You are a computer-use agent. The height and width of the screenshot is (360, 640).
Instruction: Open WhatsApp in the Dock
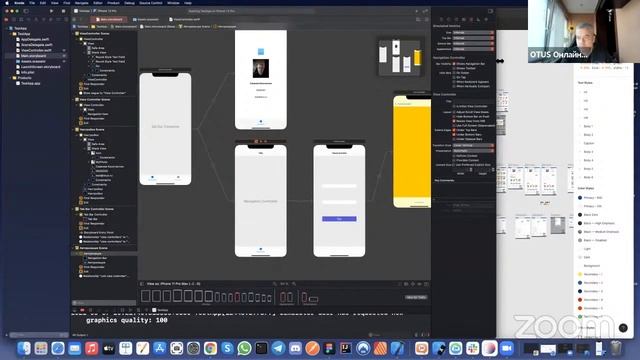[x=244, y=348]
